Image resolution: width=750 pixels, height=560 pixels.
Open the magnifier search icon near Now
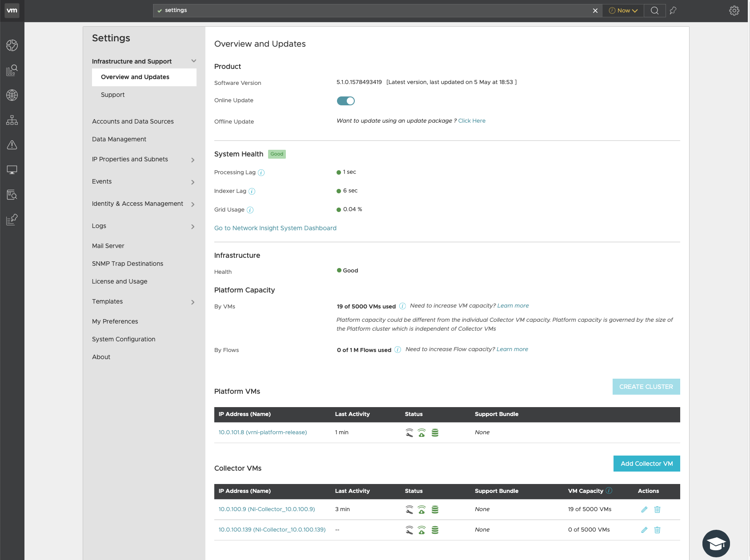coord(654,10)
